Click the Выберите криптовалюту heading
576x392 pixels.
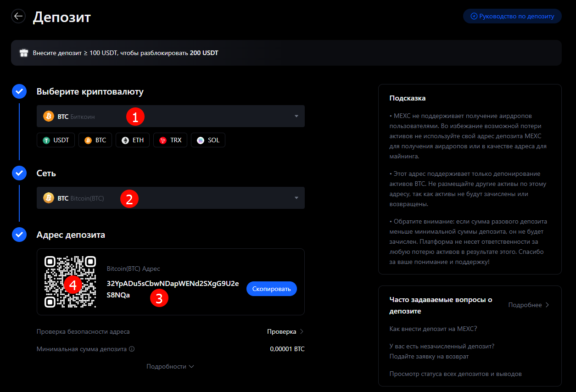[90, 92]
